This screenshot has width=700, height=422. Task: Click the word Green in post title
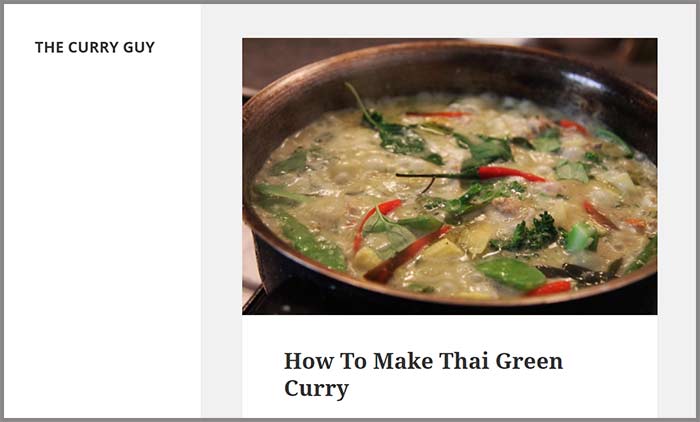[x=529, y=361]
